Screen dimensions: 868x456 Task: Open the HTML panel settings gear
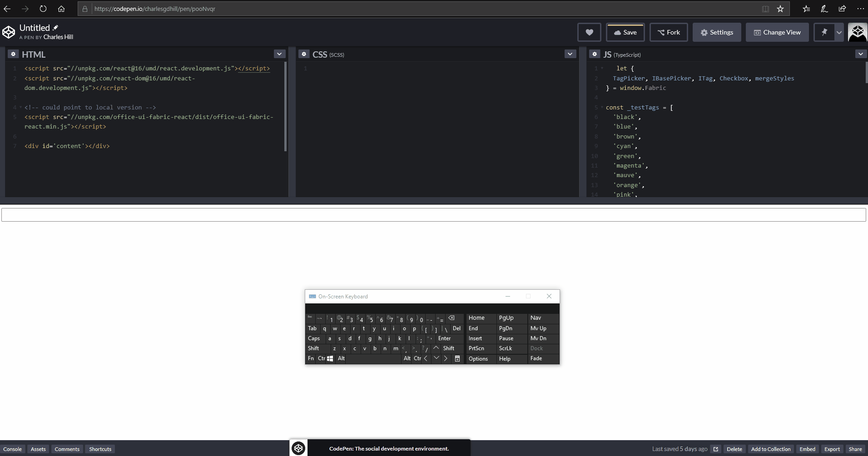(13, 54)
